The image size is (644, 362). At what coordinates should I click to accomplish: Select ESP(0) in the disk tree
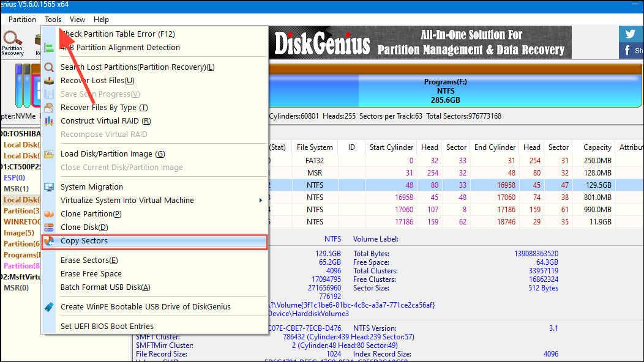tap(14, 178)
